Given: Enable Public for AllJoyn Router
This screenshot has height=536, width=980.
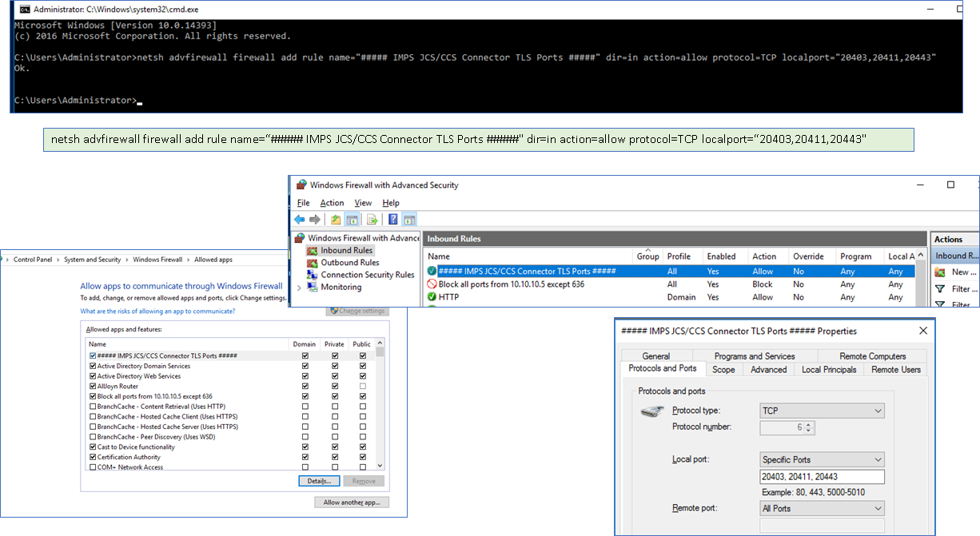Looking at the screenshot, I should coord(363,387).
